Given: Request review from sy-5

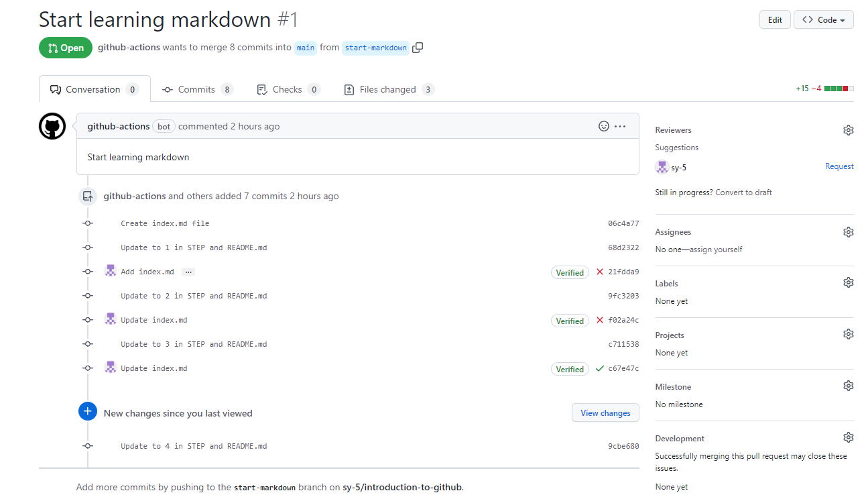Looking at the screenshot, I should [x=839, y=166].
